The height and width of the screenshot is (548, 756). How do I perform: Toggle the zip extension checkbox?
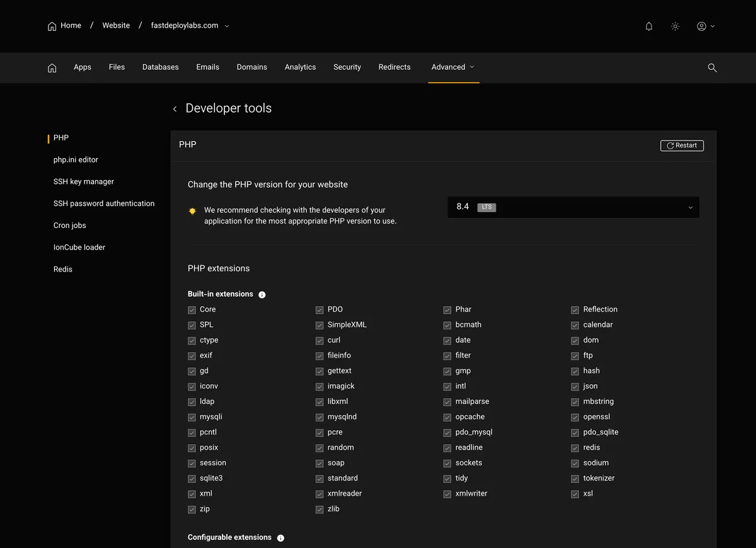click(192, 510)
